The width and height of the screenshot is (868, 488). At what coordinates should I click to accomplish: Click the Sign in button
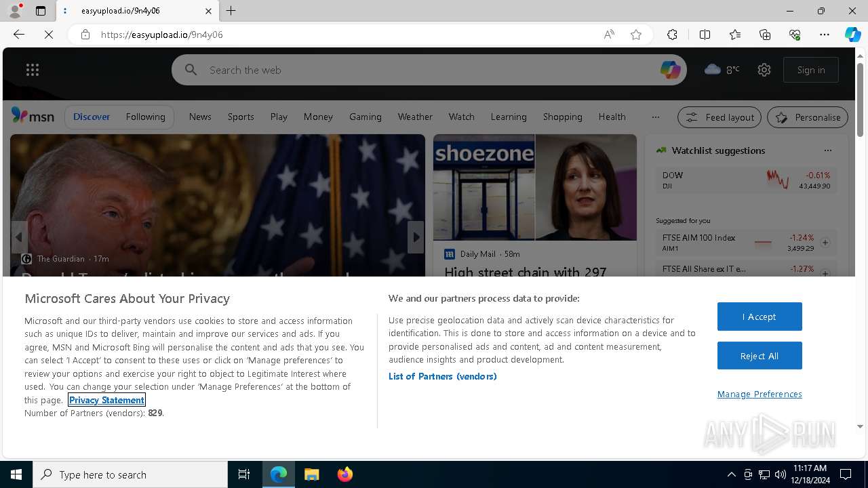811,70
